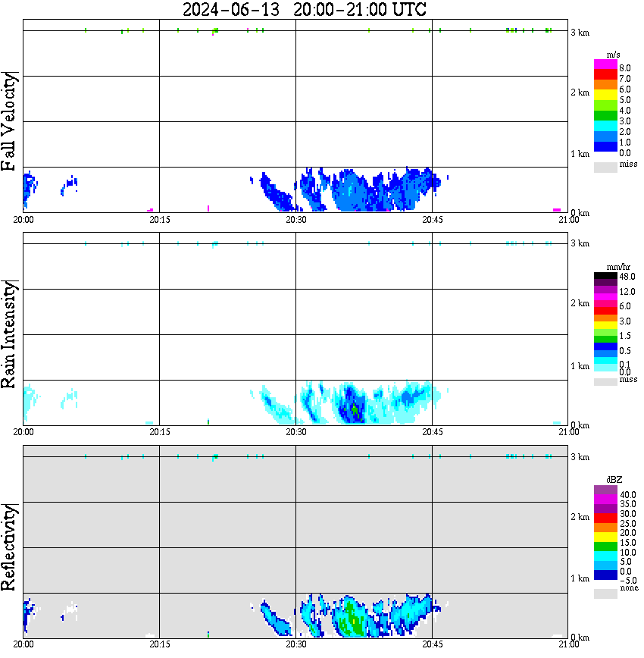Click the 20:00-21:00 UTC time range in title
The image size is (644, 658).
tap(360, 9)
